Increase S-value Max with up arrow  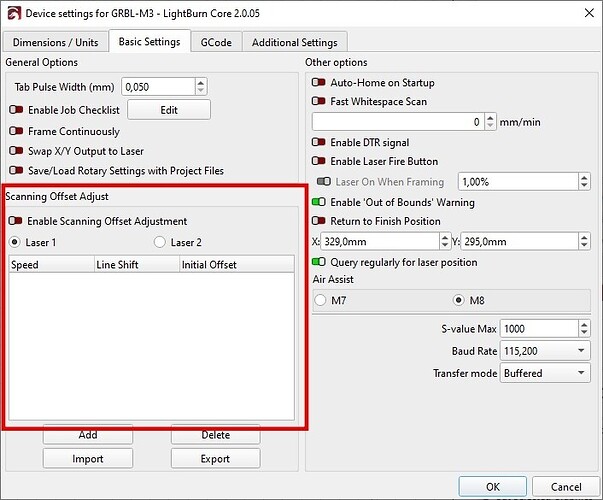(x=584, y=325)
